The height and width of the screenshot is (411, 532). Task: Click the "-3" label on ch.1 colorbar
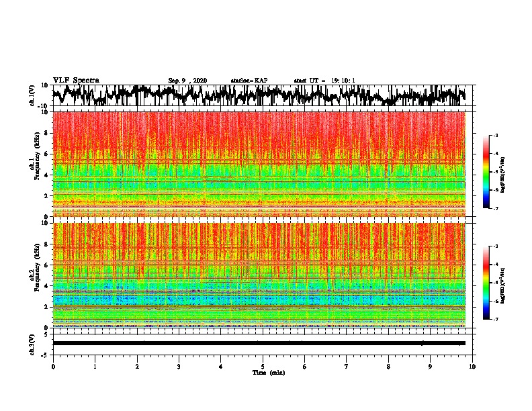pos(495,136)
